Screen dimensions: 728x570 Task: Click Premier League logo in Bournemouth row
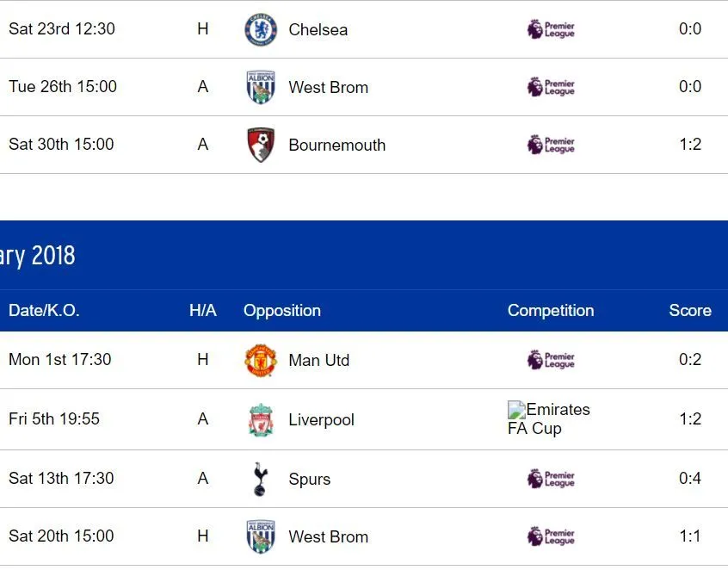point(551,145)
